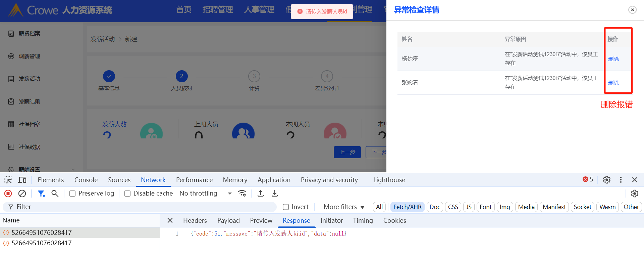Filter requests by Media type
Viewport: 644px width, 254px height.
(x=526, y=207)
